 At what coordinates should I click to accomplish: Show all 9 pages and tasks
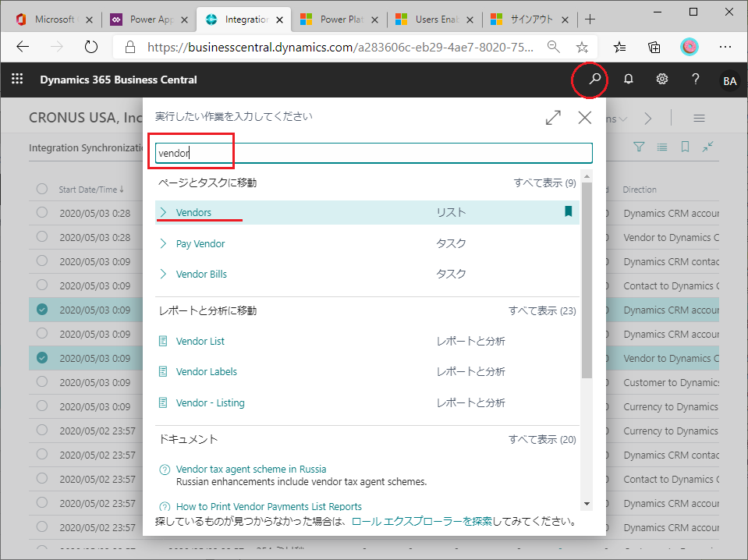(x=544, y=183)
